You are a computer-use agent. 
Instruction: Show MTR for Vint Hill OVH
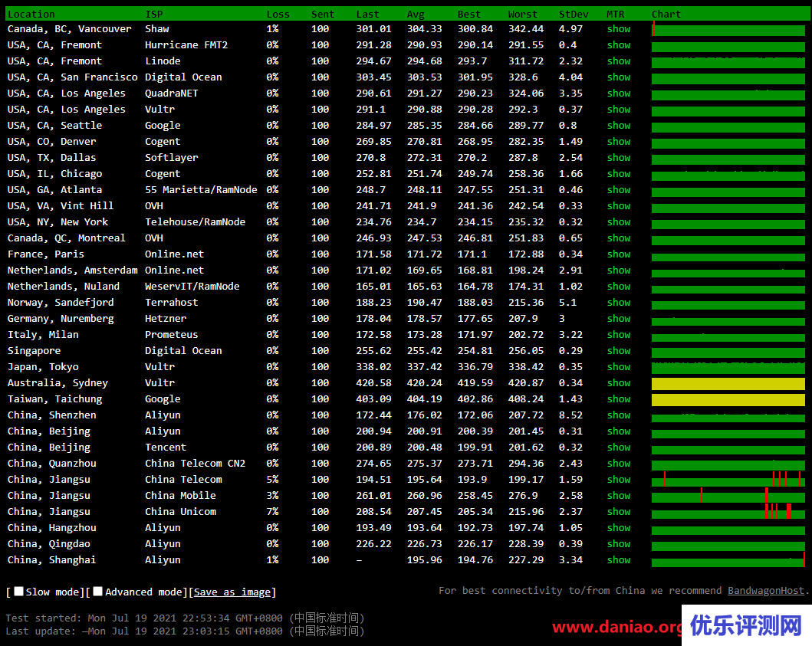click(619, 205)
